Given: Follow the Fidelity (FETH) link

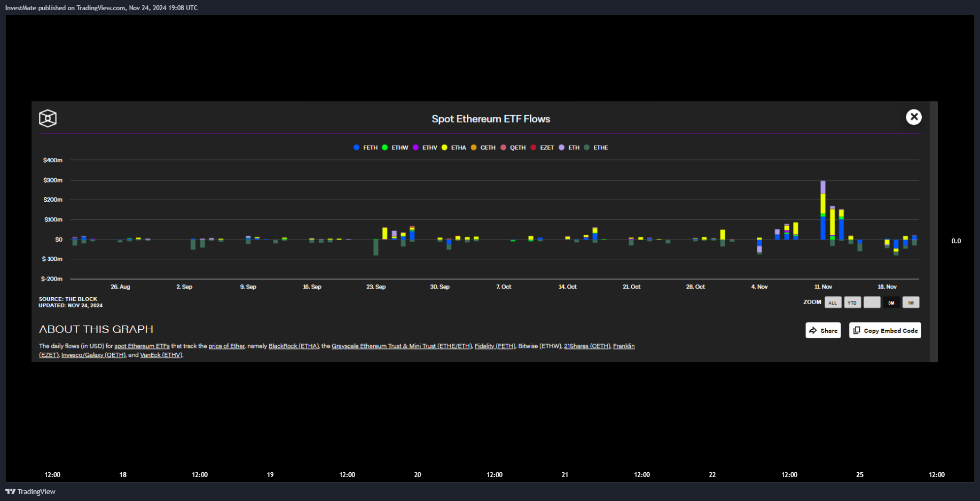Looking at the screenshot, I should tap(495, 346).
